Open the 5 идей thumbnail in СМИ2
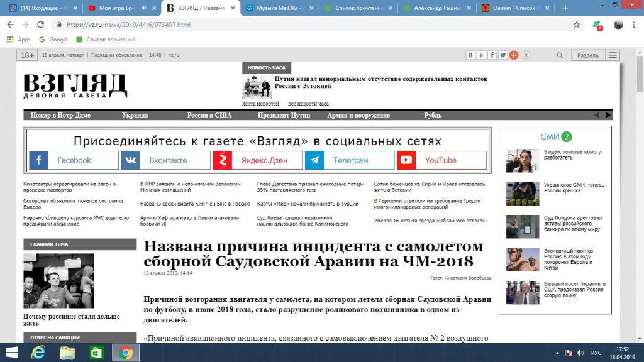The image size is (644, 362). 523,160
